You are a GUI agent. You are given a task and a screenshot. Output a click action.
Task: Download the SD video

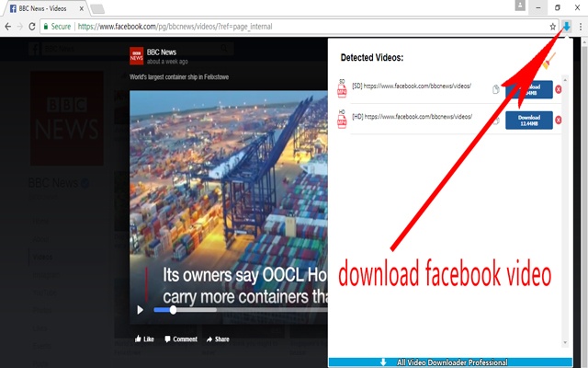point(529,89)
